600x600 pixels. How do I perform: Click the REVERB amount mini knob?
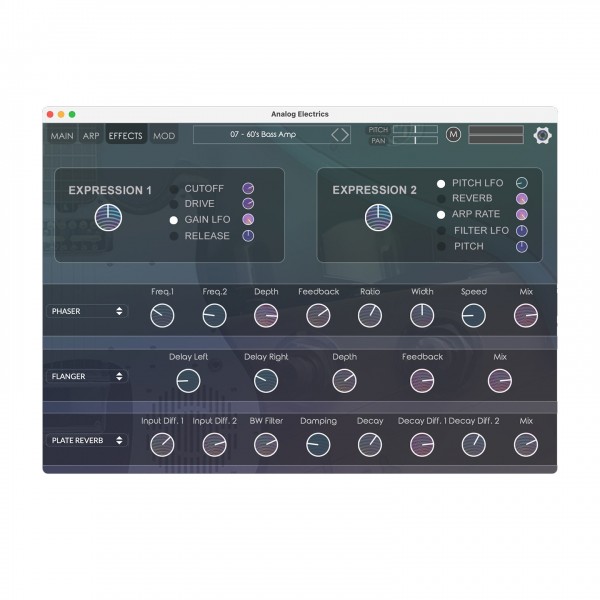522,199
